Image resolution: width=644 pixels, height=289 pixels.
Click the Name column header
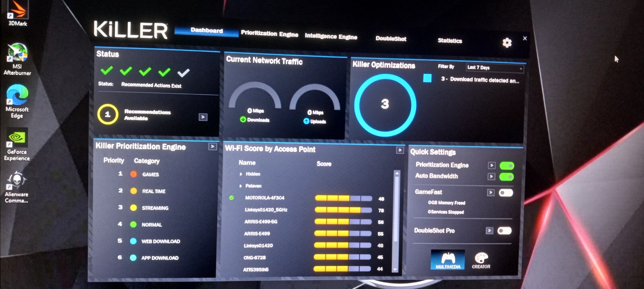(247, 163)
